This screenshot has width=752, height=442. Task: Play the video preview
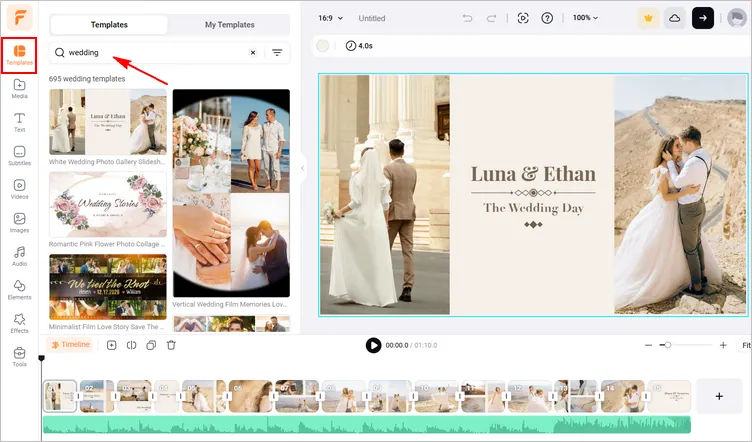coord(373,345)
